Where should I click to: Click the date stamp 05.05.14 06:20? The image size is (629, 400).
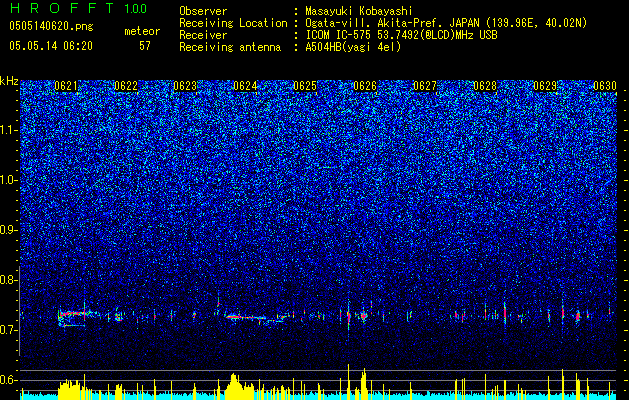coord(51,46)
